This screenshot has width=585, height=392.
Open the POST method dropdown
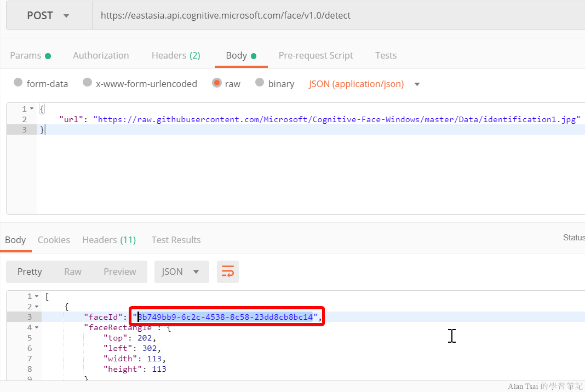click(48, 15)
